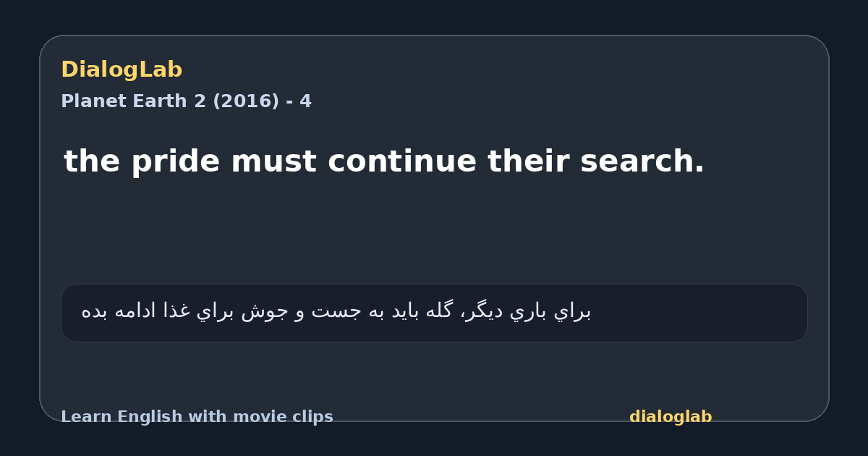Click the first word "the" of the sentence
The width and height of the screenshot is (868, 456).
click(92, 161)
